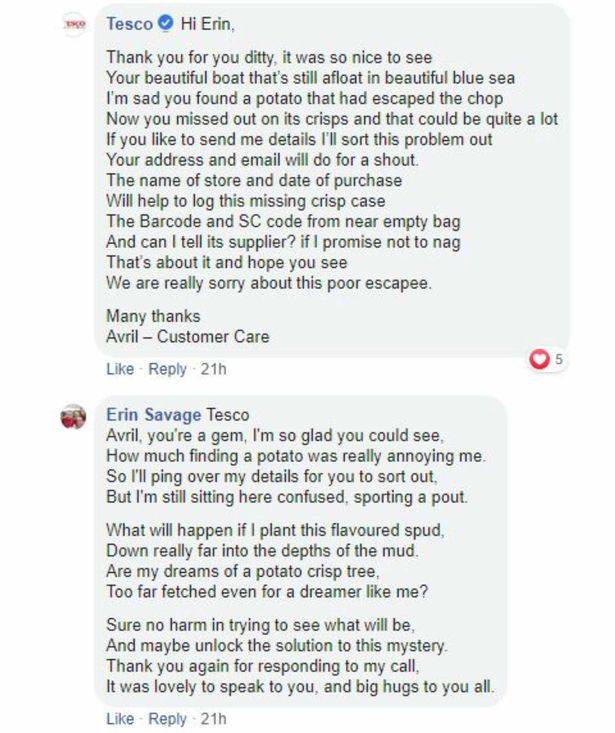Open Erin Savage's profile avatar
Image resolution: width=615 pixels, height=733 pixels.
tap(73, 416)
